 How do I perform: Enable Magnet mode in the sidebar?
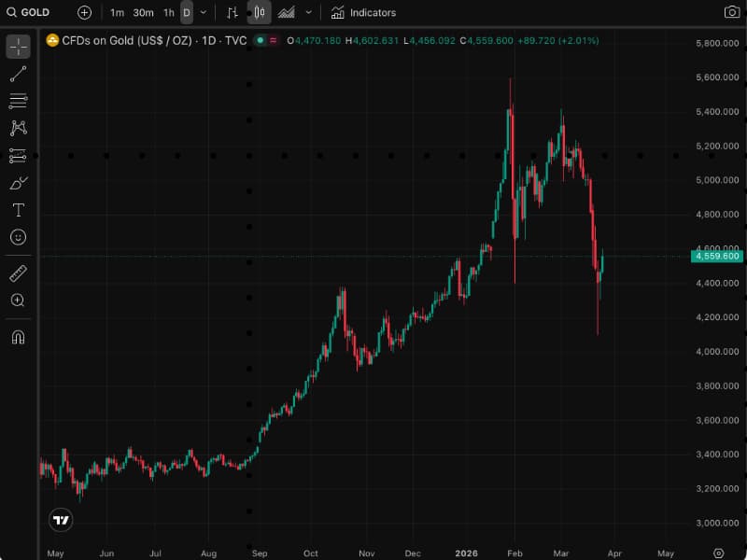(x=19, y=337)
